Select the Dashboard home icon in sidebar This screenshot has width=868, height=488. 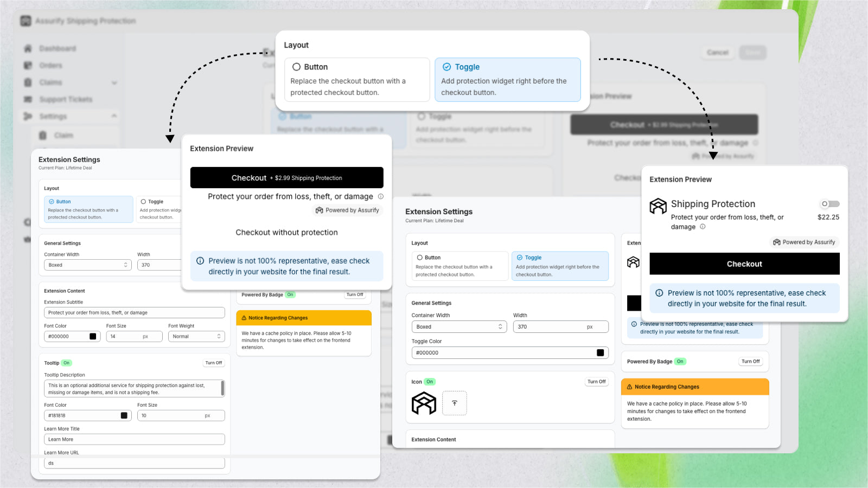[28, 48]
